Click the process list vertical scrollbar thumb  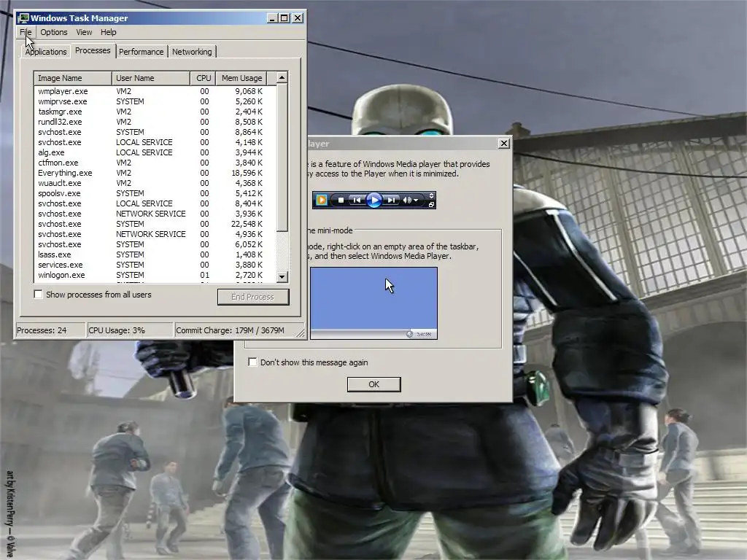282,157
